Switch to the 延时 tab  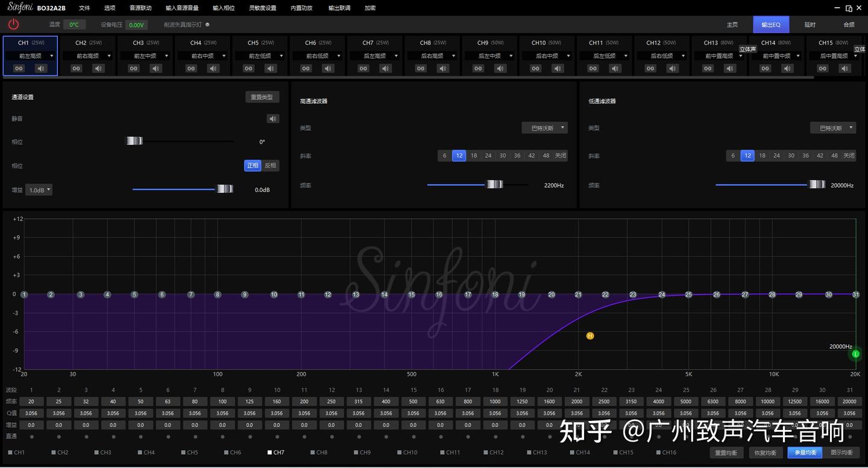tap(810, 25)
